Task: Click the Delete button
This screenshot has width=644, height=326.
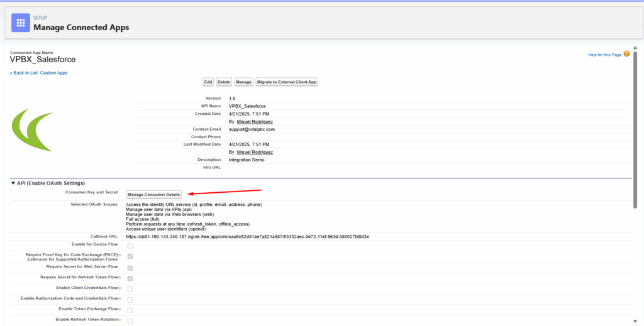Action: (224, 82)
